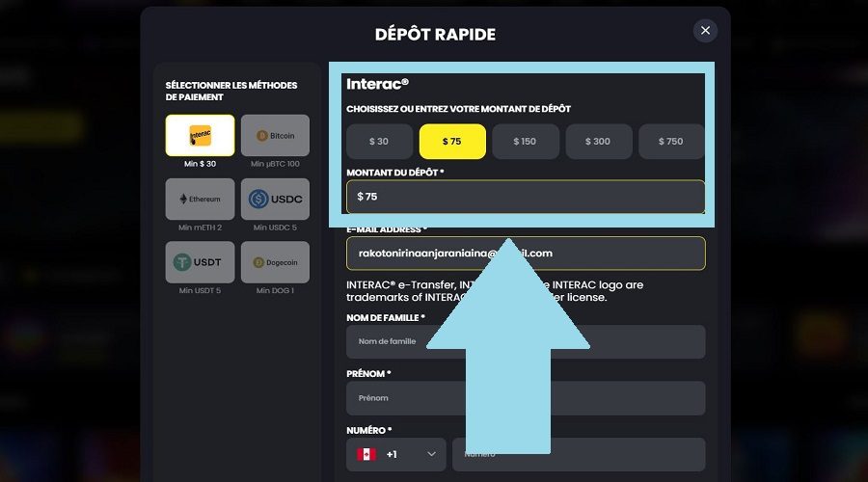Click 'Sélectionner les méthodes de paiement' heading

(231, 92)
